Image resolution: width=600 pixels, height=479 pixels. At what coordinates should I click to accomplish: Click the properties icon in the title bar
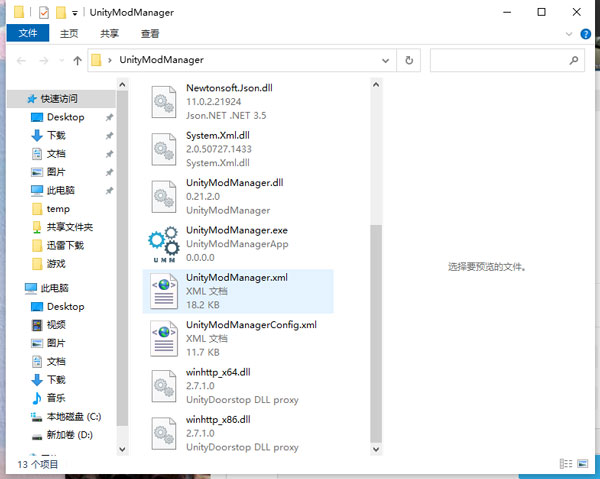(x=42, y=12)
